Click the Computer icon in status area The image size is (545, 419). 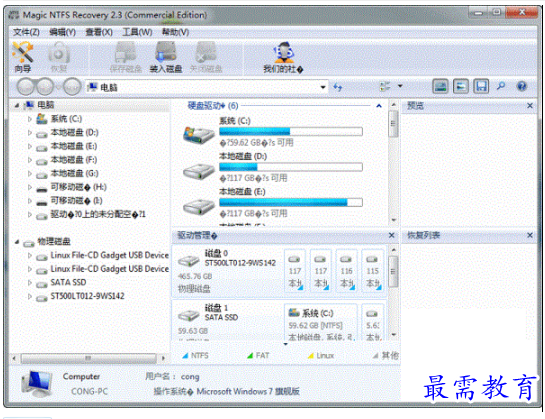point(36,384)
